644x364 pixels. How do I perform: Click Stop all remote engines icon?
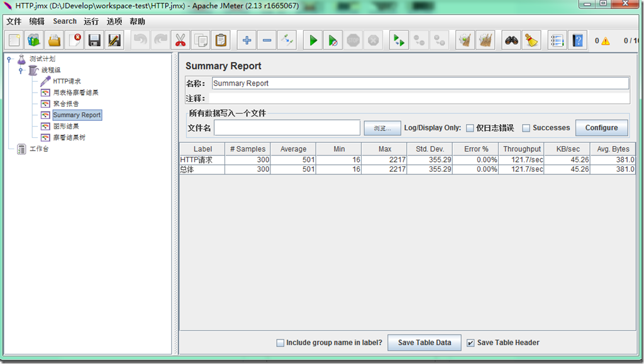pos(419,40)
